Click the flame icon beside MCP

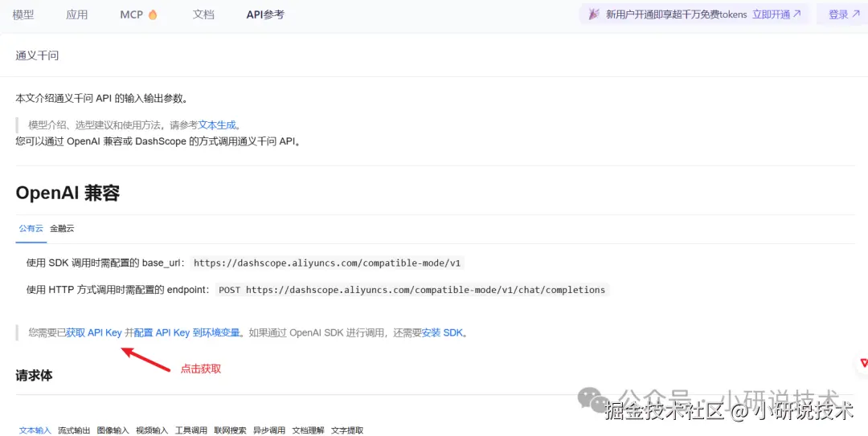click(153, 15)
